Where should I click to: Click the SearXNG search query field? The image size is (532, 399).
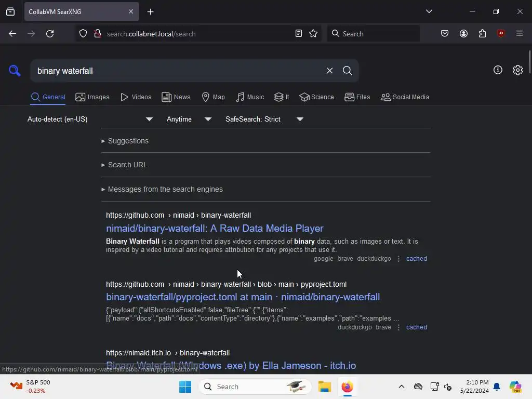178,71
